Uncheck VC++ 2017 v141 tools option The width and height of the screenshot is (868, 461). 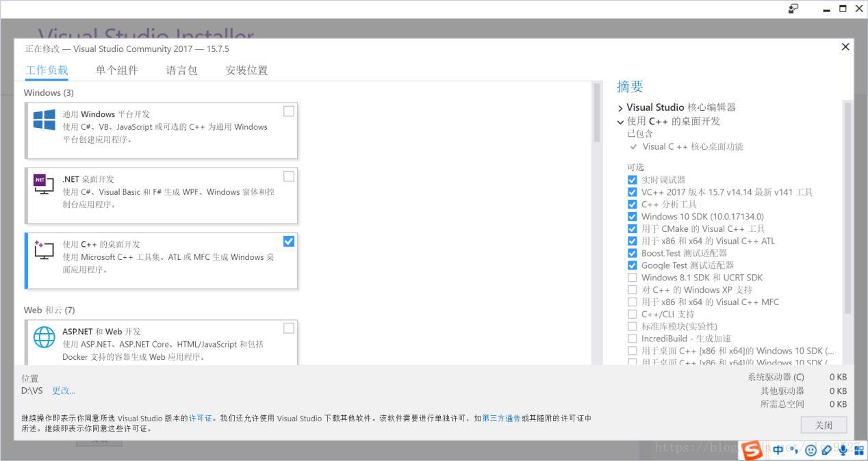632,192
